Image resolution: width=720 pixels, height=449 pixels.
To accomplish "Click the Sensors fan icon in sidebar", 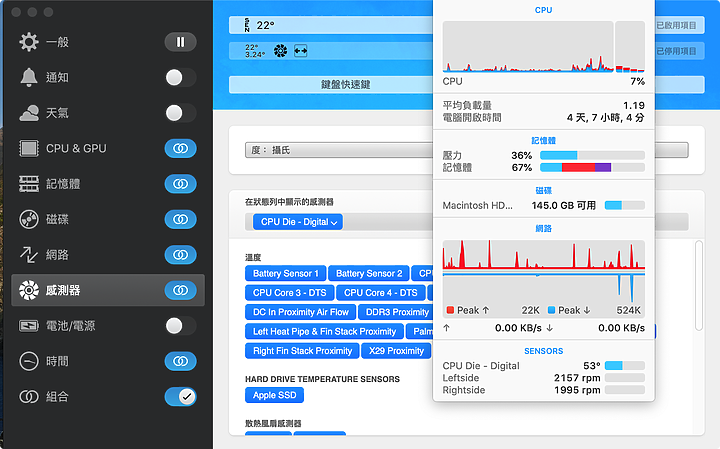I will [x=29, y=290].
